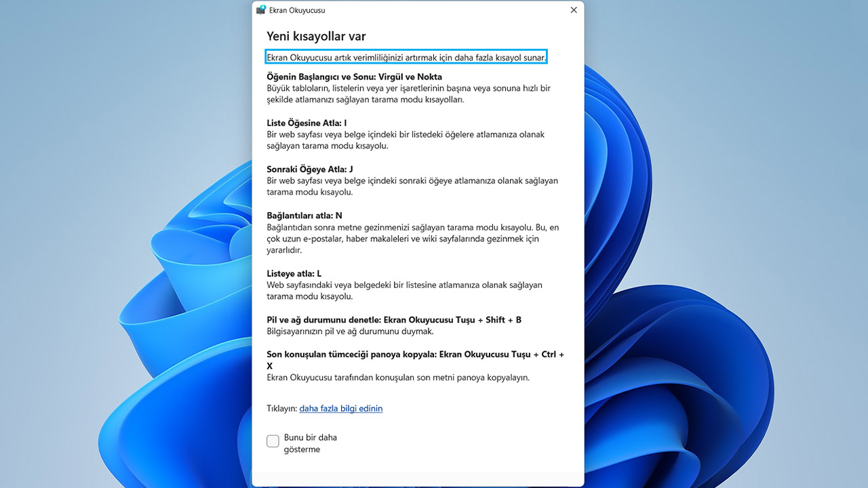868x488 pixels.
Task: Click the Ekran Okuyucusu title bar icon
Action: (261, 10)
